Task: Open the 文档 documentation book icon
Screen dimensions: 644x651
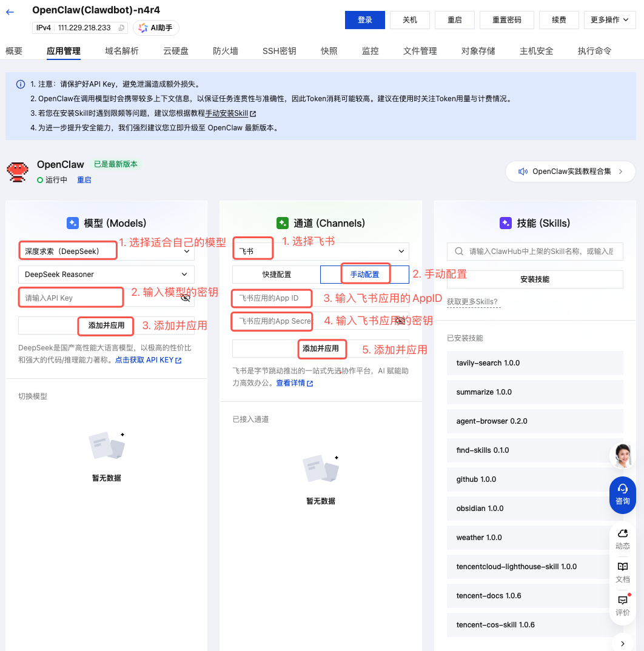Action: coord(622,572)
